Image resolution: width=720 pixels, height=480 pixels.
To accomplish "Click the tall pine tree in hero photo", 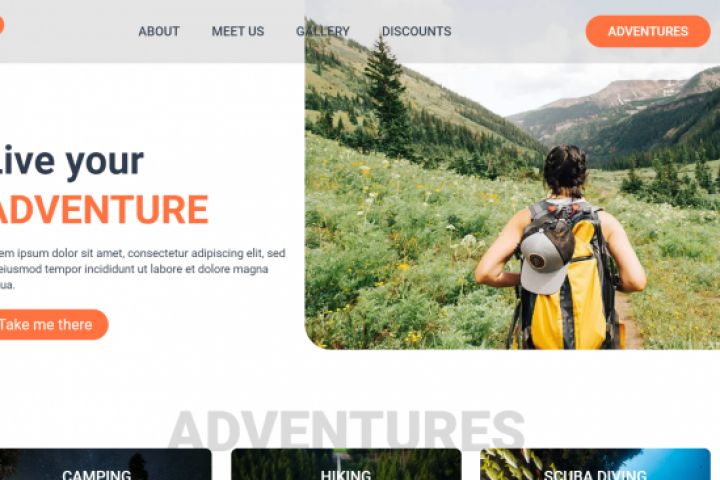I will (388, 96).
